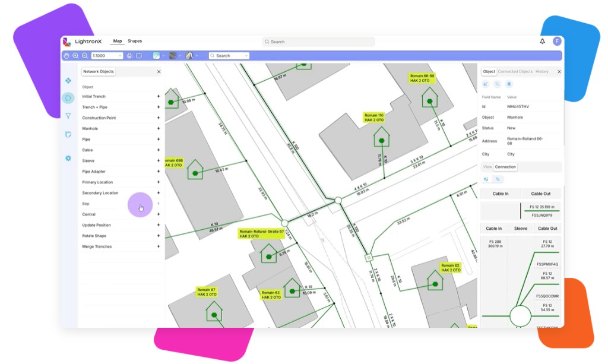The height and width of the screenshot is (364, 608).
Task: Add a Primary Location with plus
Action: (x=158, y=182)
